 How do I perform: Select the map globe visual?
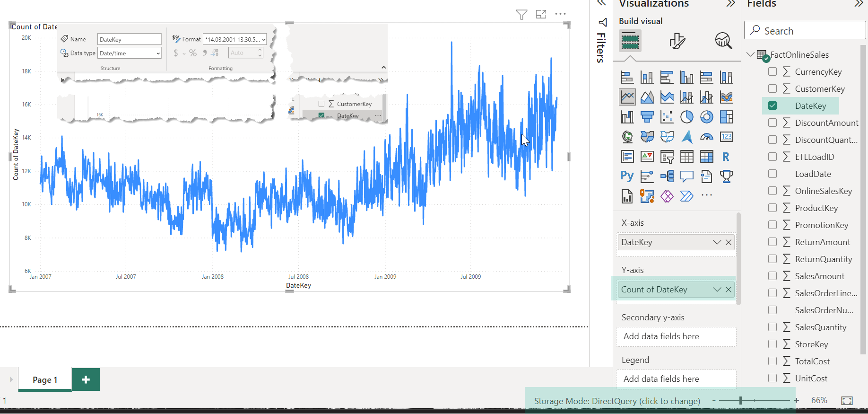(627, 137)
